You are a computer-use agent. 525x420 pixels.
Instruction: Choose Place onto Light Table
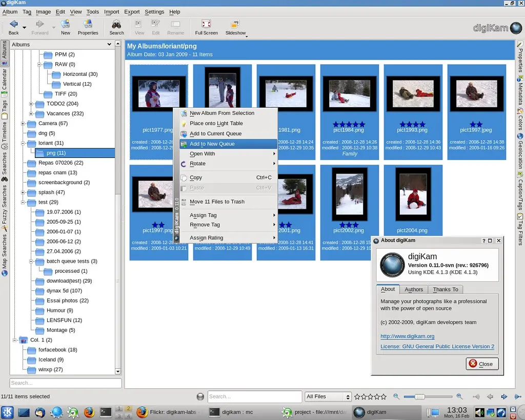[228, 123]
